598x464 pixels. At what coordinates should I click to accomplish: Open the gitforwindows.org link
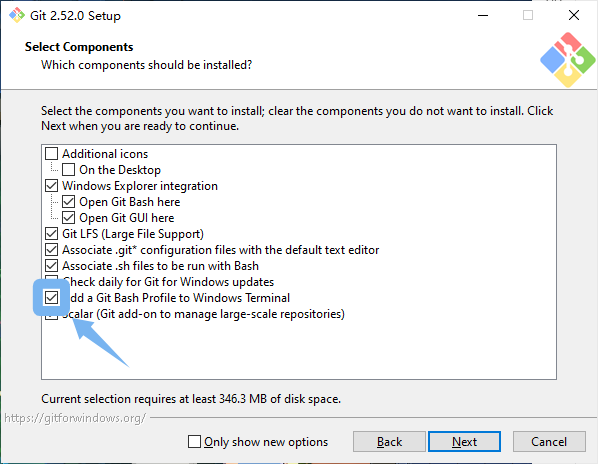pos(75,418)
